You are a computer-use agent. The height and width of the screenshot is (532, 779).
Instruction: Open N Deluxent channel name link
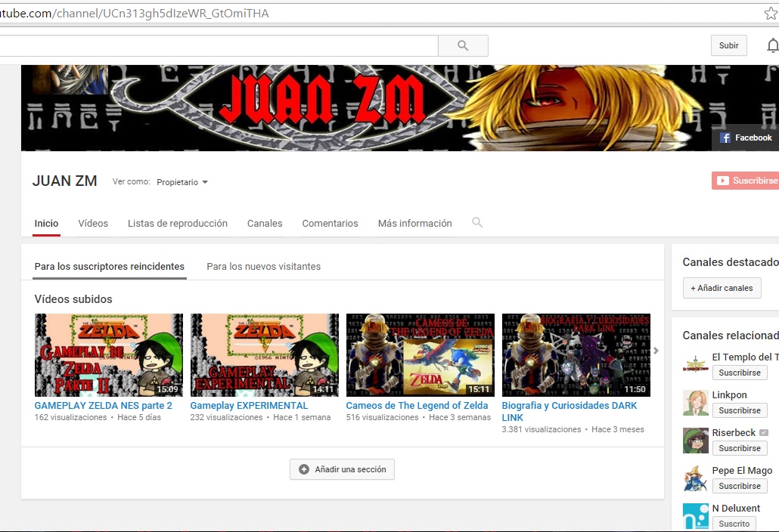[x=736, y=508]
